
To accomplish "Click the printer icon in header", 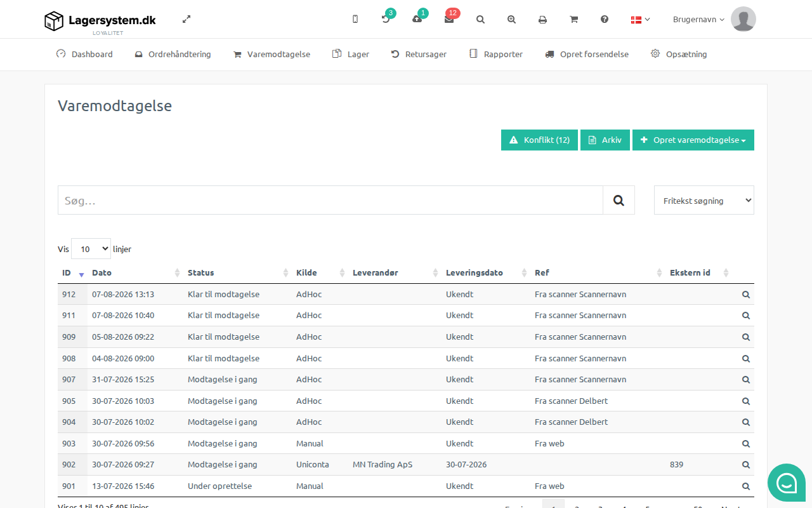I will (542, 20).
